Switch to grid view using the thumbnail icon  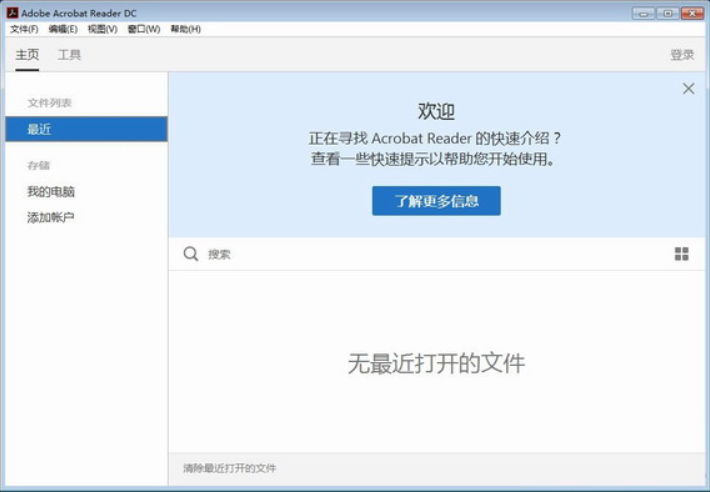tap(681, 254)
